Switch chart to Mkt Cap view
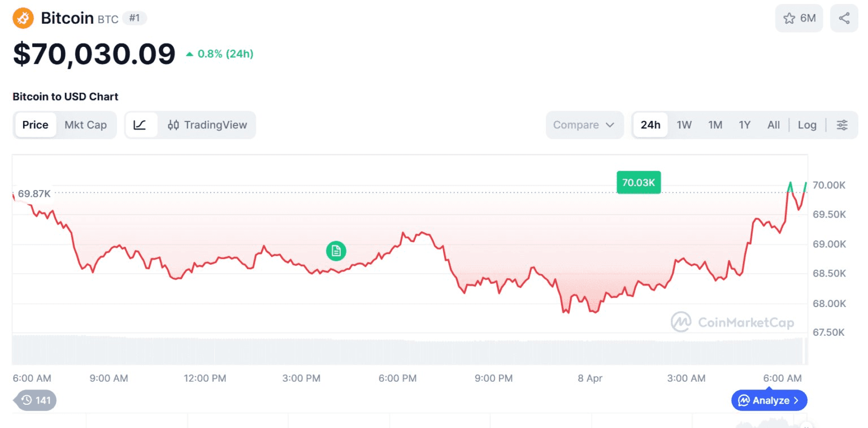 coord(85,125)
